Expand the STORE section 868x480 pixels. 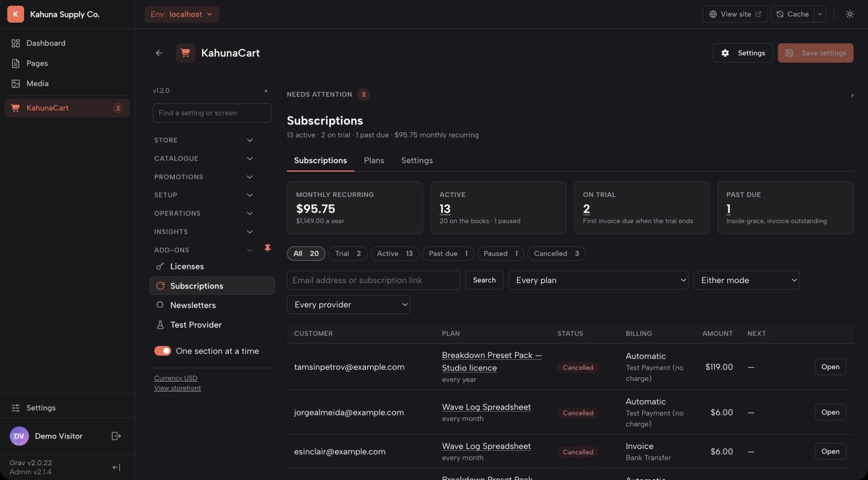tap(203, 141)
